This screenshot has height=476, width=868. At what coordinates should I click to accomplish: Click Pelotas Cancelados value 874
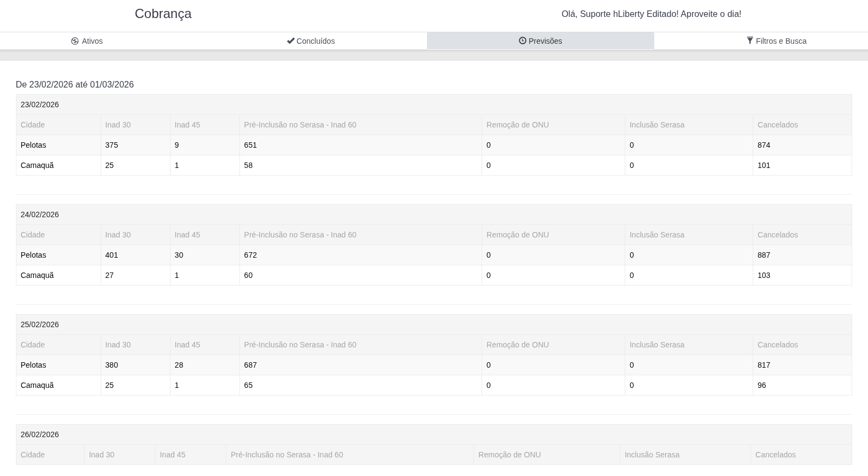[764, 145]
